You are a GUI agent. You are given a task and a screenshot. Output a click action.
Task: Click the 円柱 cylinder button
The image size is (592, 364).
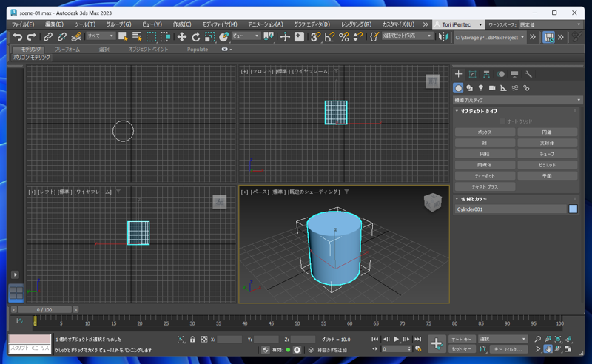[x=485, y=154]
